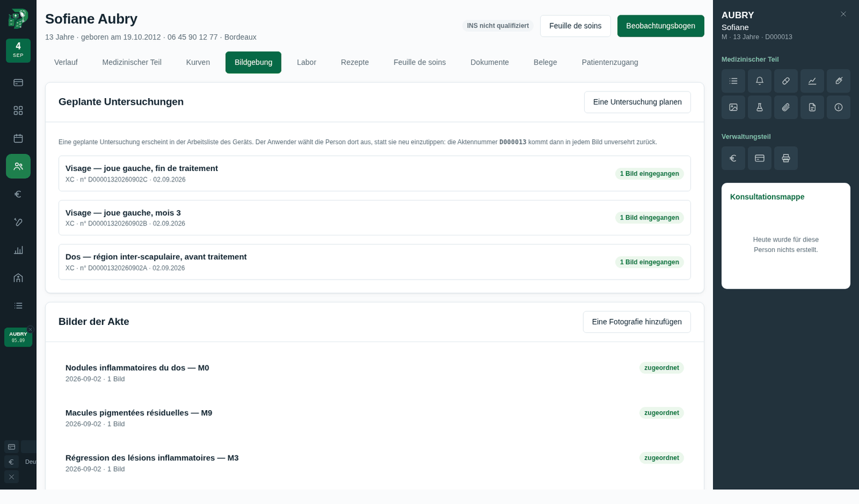
Task: Open the line chart icon in patient panel
Action: coord(812,81)
